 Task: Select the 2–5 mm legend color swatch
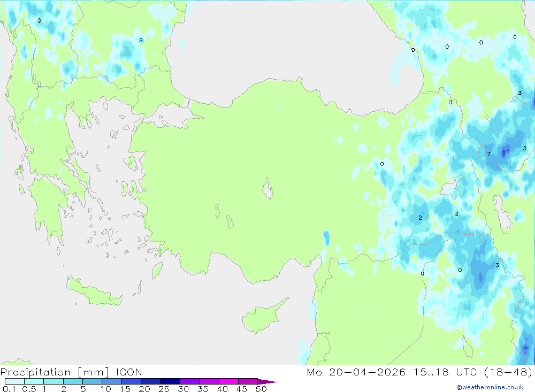[x=73, y=381]
